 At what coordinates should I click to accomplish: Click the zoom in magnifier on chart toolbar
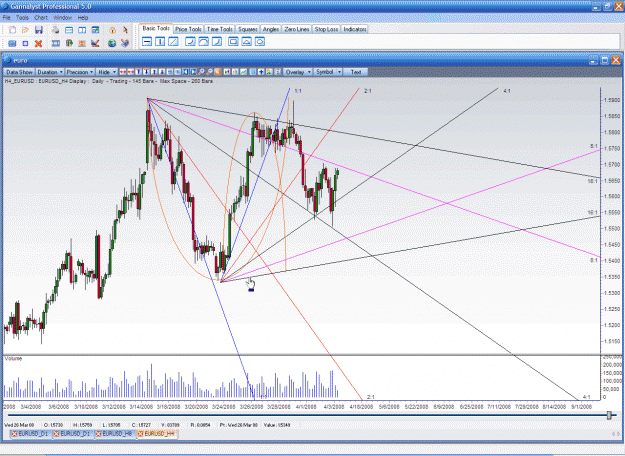click(201, 72)
